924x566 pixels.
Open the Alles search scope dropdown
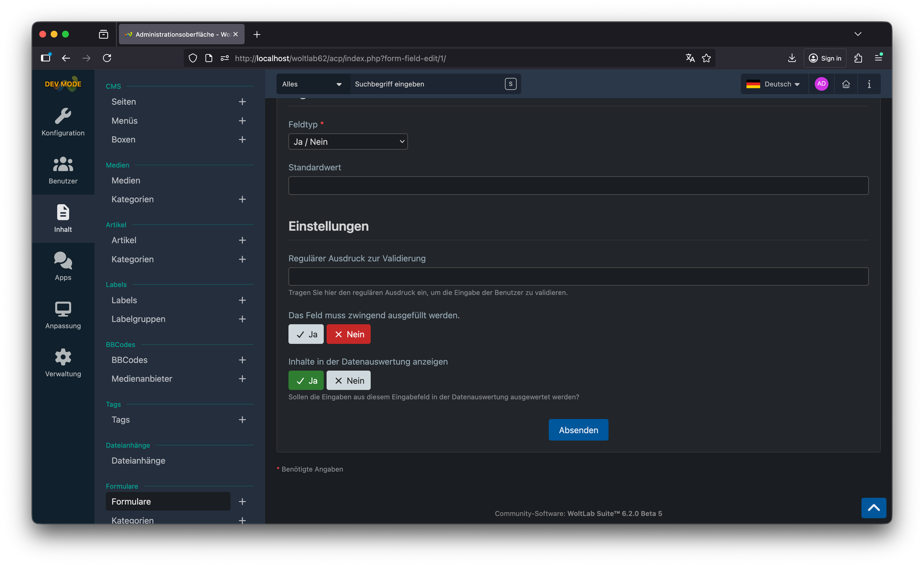point(312,84)
